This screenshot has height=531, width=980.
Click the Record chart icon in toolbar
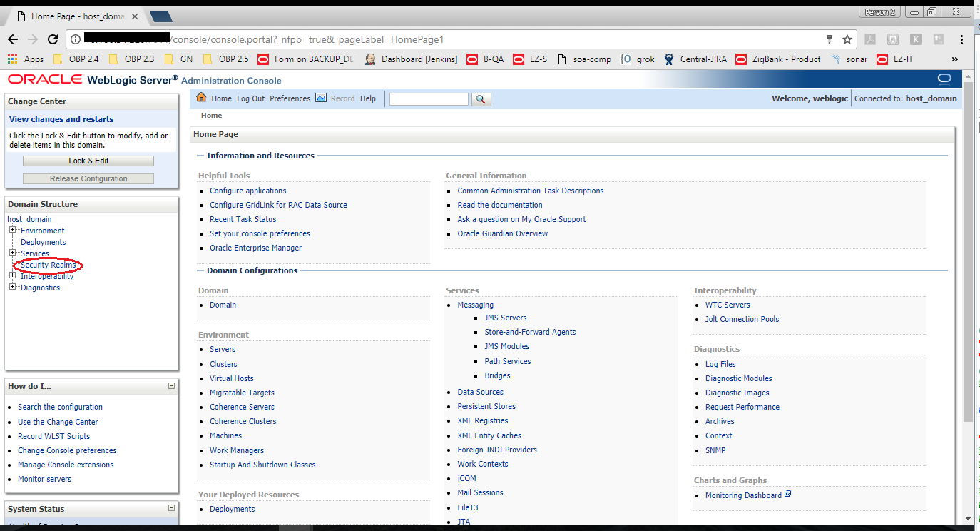pyautogui.click(x=321, y=98)
